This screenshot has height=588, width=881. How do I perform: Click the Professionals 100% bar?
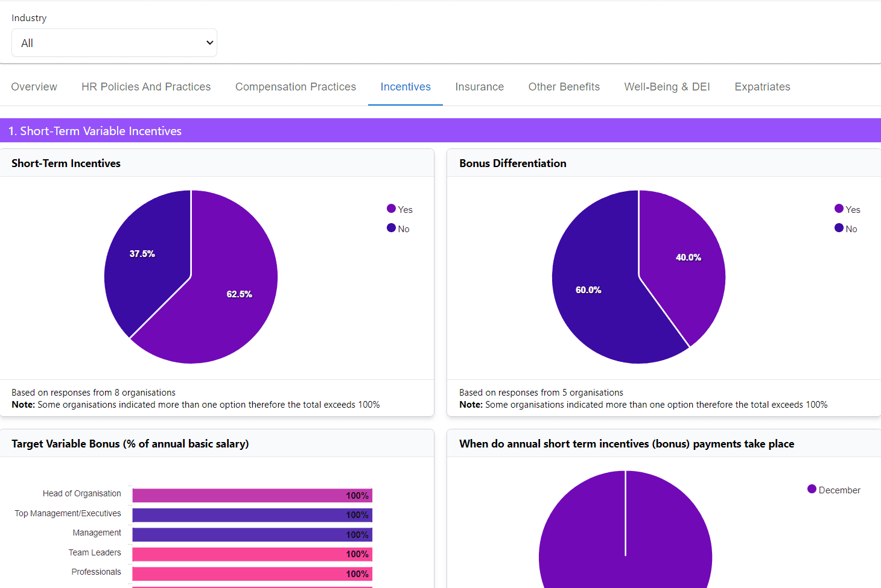click(252, 574)
